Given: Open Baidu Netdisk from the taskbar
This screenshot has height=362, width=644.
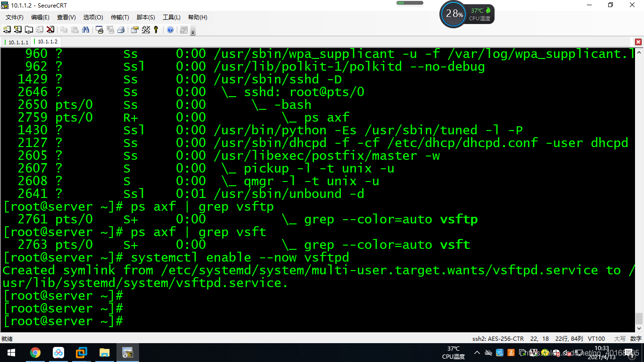Looking at the screenshot, I should click(58, 353).
